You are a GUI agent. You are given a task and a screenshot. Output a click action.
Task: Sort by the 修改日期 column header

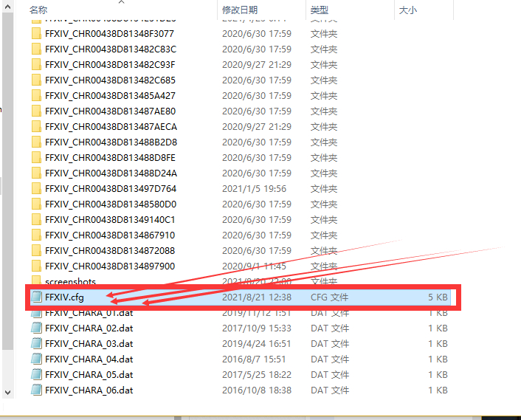pos(240,10)
